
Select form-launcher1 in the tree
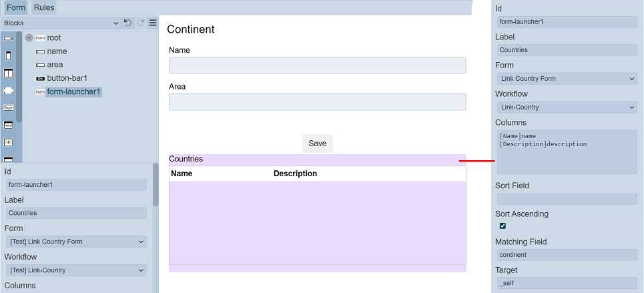[73, 91]
